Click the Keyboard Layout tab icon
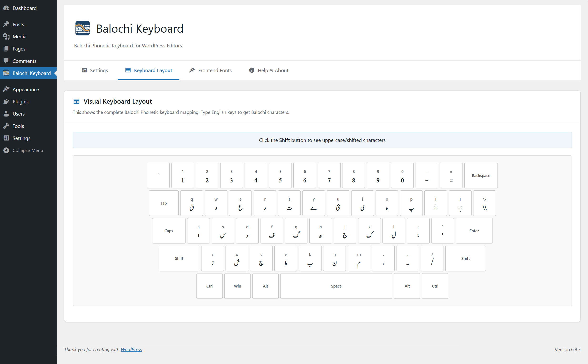This screenshot has height=364, width=588. tap(128, 70)
